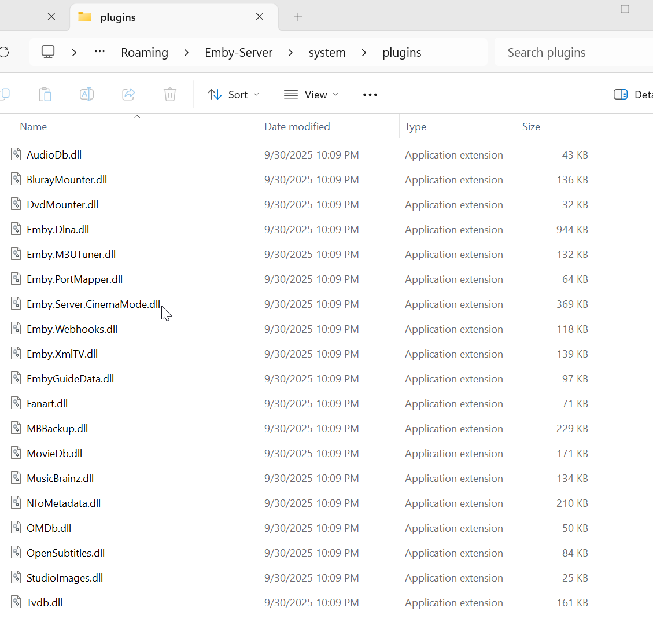Open the View dropdown menu
This screenshot has height=644, width=653.
[311, 95]
